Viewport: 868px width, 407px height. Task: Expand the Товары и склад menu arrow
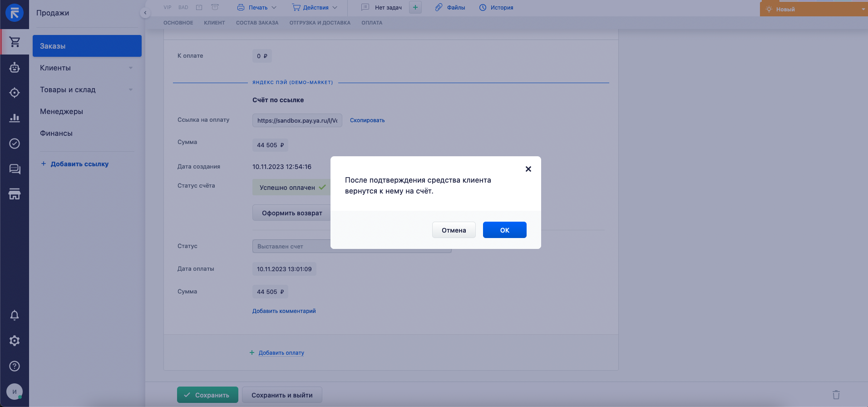click(x=131, y=90)
